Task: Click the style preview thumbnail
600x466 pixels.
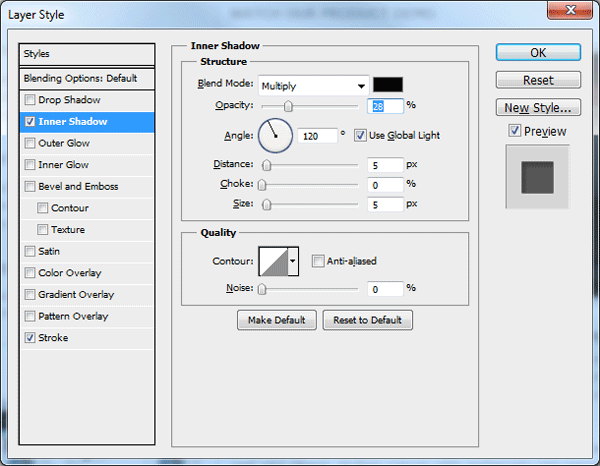Action: click(x=537, y=177)
